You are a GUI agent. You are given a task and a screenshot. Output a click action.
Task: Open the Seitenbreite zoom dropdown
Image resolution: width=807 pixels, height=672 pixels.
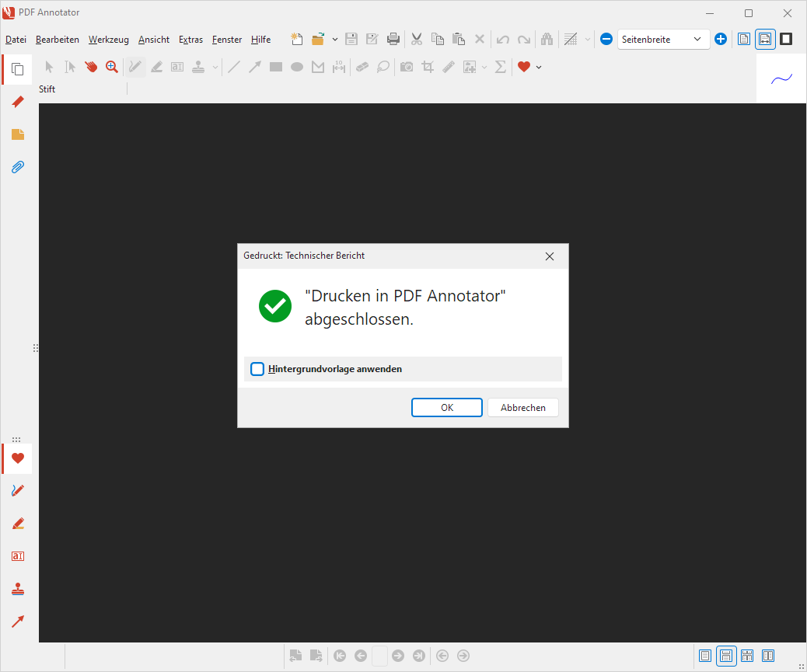tap(697, 38)
